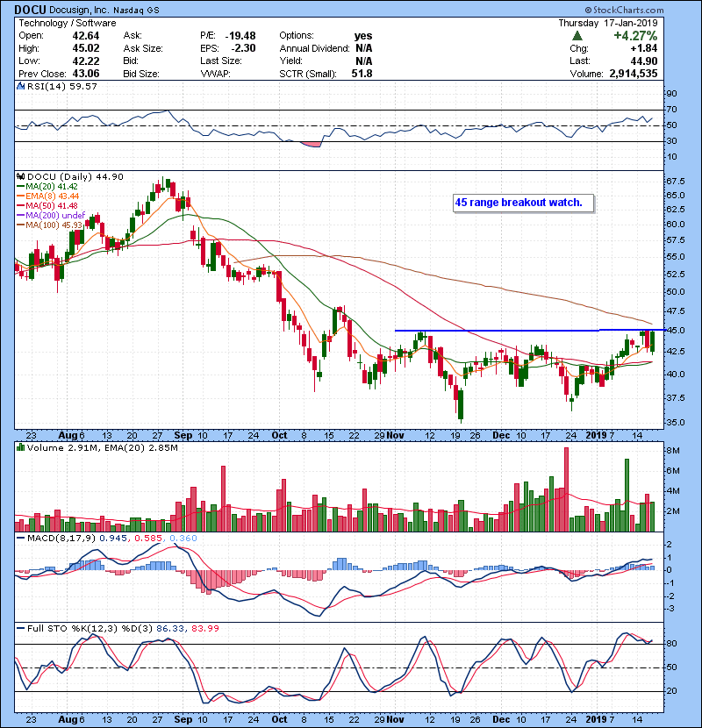Click the 'Dec' label on the price-chart date axis

tap(501, 436)
